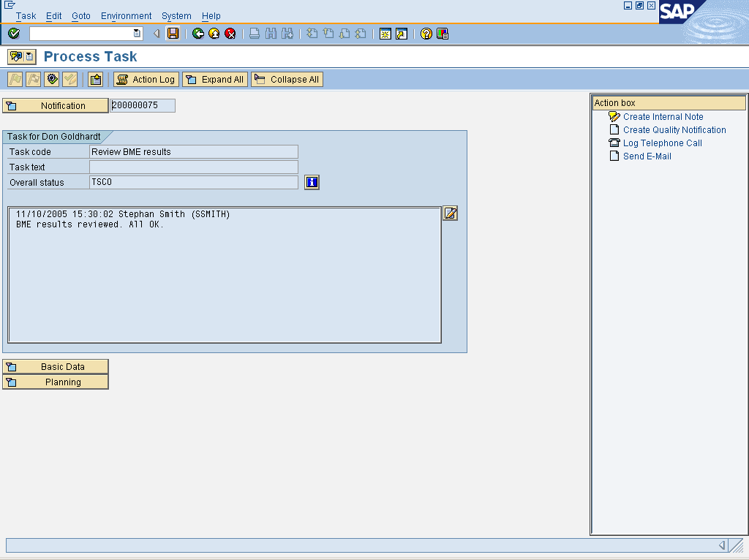
Task: Click the First Page icon
Action: pos(312,34)
